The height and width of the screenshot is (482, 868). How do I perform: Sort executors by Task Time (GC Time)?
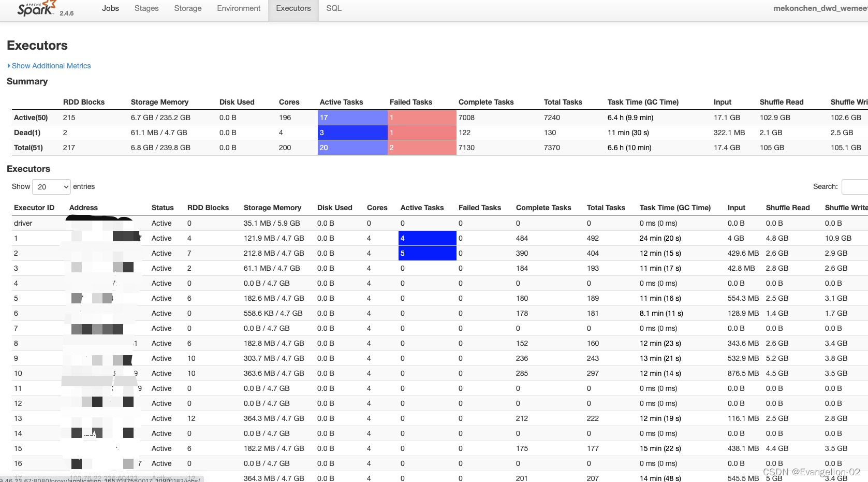[675, 208]
